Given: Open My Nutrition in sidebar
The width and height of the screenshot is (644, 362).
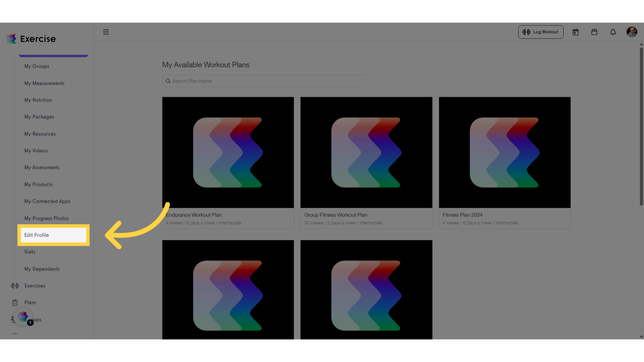Looking at the screenshot, I should (38, 100).
